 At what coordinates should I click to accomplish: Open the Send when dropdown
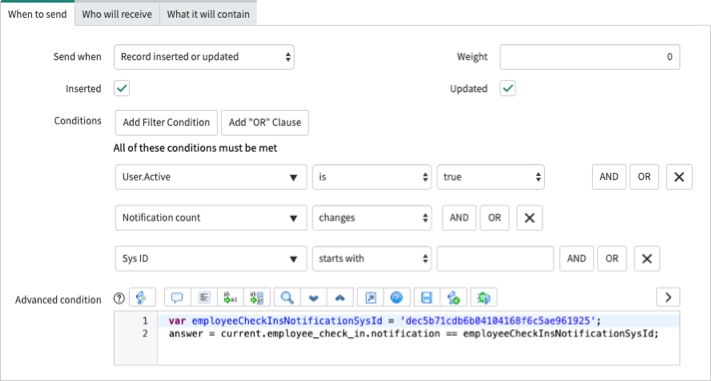[x=204, y=57]
